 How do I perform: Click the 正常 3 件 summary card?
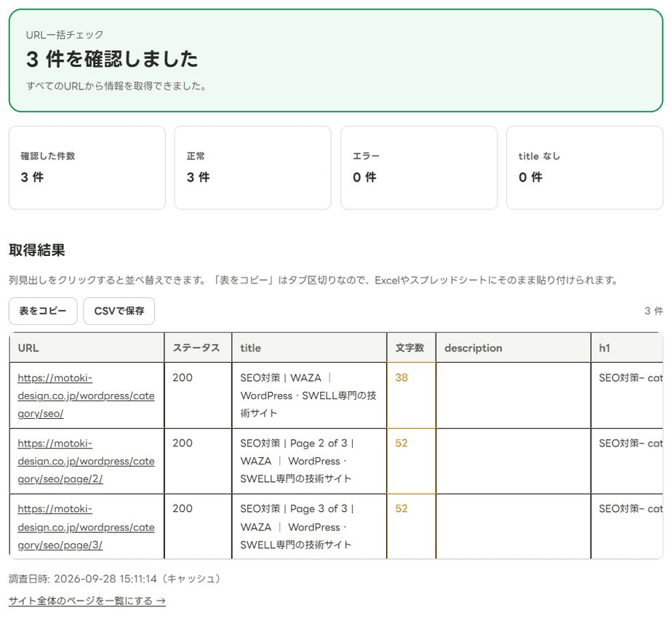[253, 167]
